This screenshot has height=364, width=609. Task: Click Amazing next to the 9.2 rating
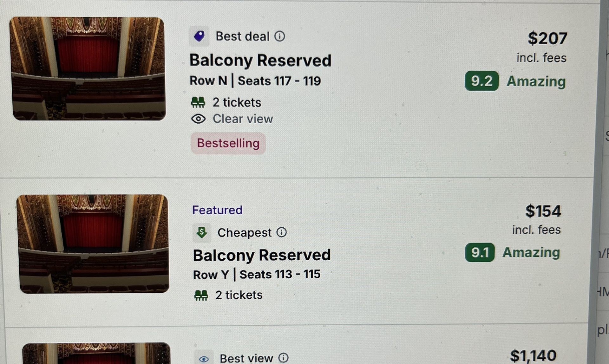(x=536, y=81)
